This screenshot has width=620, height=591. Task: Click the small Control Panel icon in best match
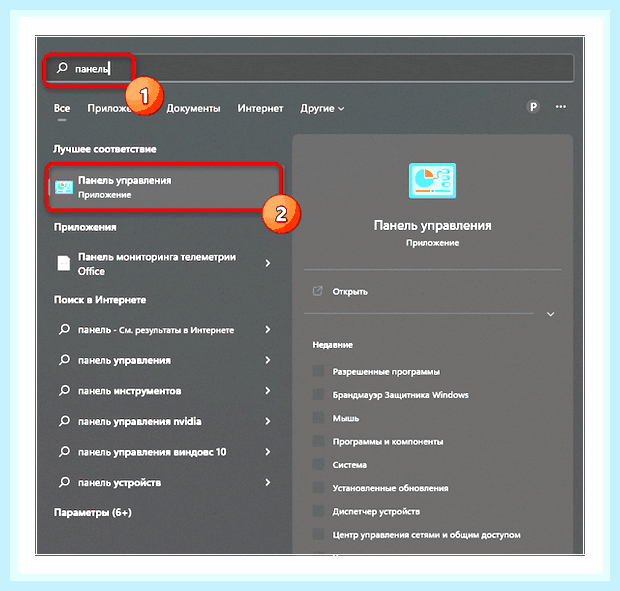64,187
